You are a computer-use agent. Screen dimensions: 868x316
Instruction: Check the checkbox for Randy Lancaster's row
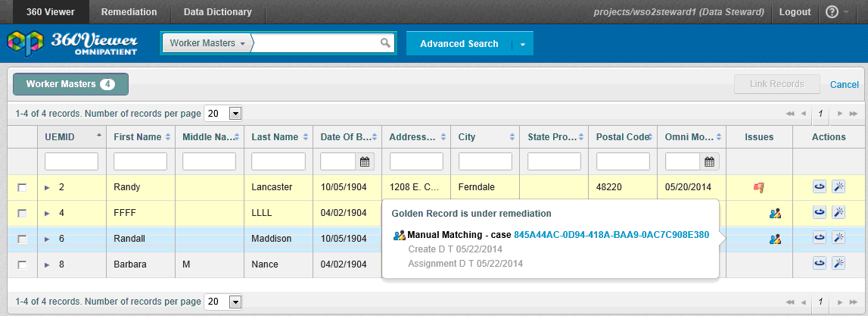(x=22, y=187)
